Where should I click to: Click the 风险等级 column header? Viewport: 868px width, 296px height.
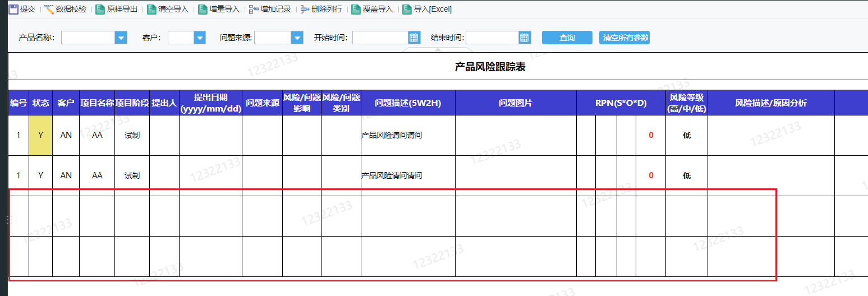point(687,103)
